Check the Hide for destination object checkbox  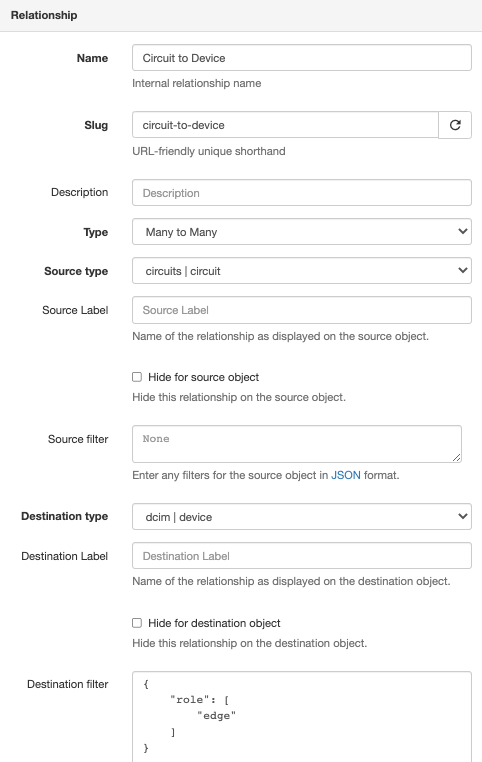pyautogui.click(x=137, y=623)
